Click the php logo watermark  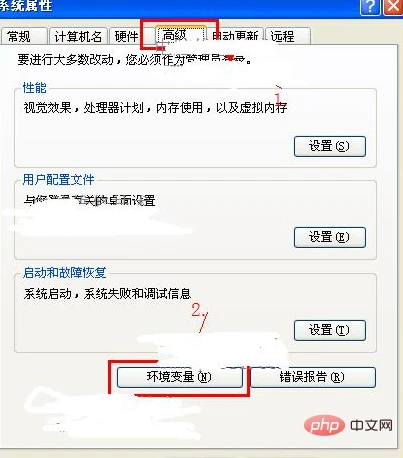324,425
